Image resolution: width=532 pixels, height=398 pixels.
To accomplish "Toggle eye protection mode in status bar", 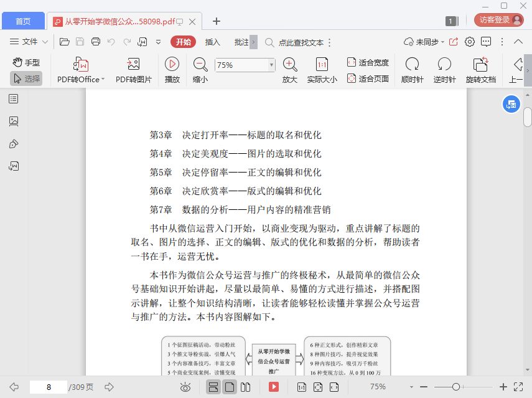I will coord(185,387).
